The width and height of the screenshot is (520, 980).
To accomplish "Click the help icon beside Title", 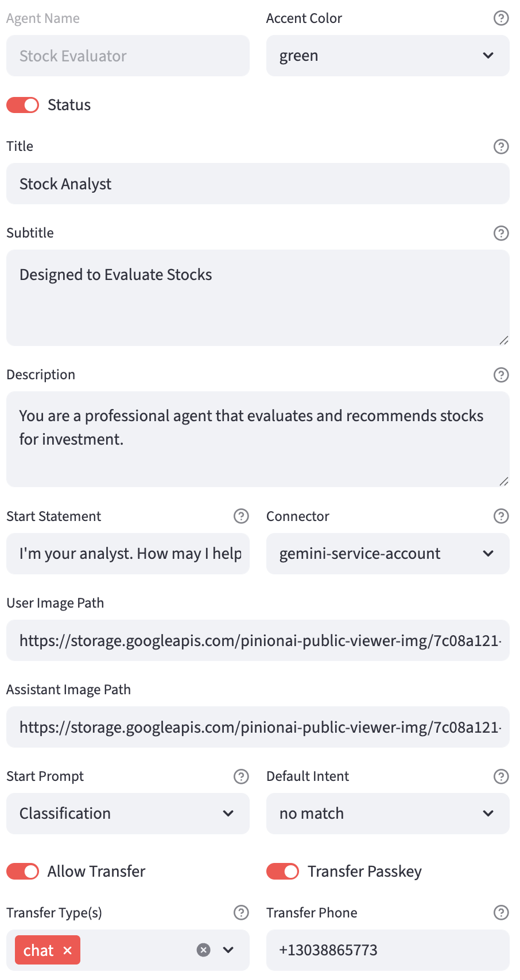I will pos(500,147).
